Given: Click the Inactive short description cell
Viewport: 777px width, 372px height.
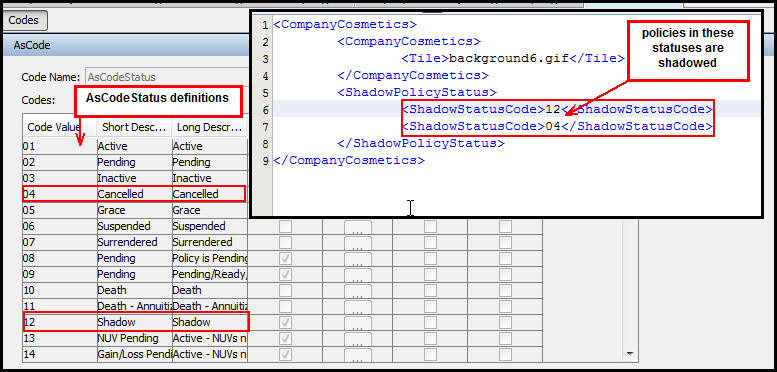Looking at the screenshot, I should coord(135,178).
